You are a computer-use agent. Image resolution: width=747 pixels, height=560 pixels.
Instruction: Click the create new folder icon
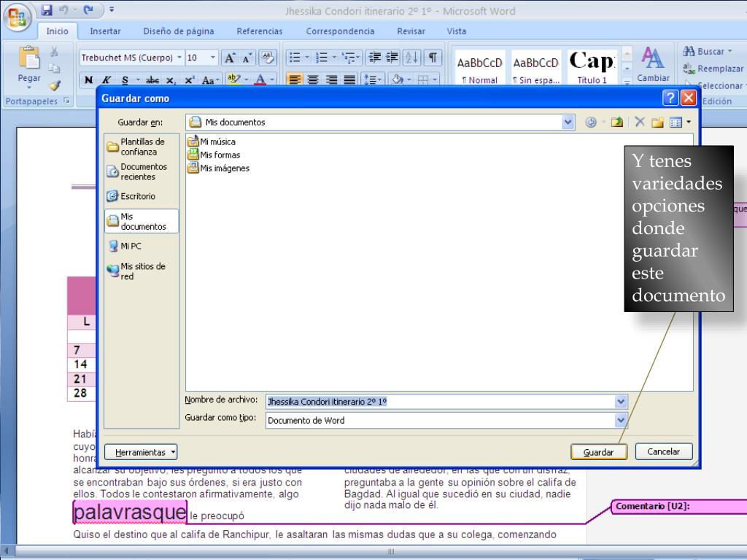(658, 122)
